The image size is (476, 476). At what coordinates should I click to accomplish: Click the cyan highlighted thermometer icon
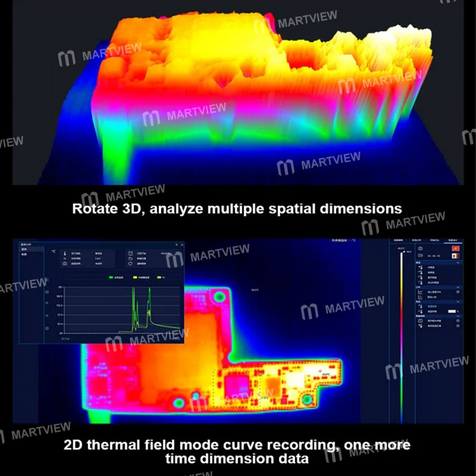(x=421, y=306)
